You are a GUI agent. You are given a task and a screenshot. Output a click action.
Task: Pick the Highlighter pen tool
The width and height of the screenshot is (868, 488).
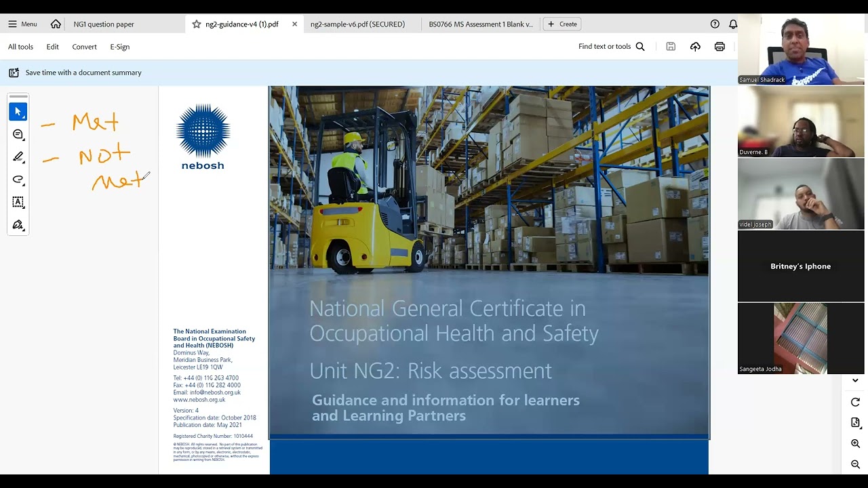click(18, 157)
